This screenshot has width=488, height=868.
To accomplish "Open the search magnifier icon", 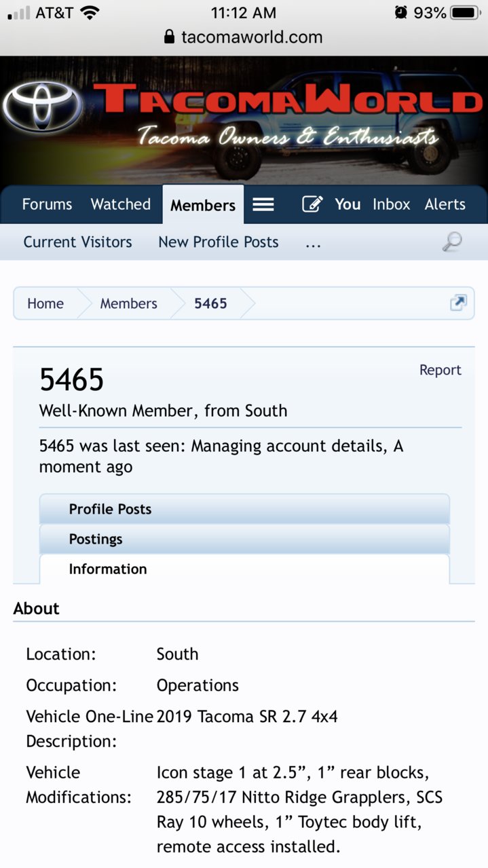I will [452, 242].
